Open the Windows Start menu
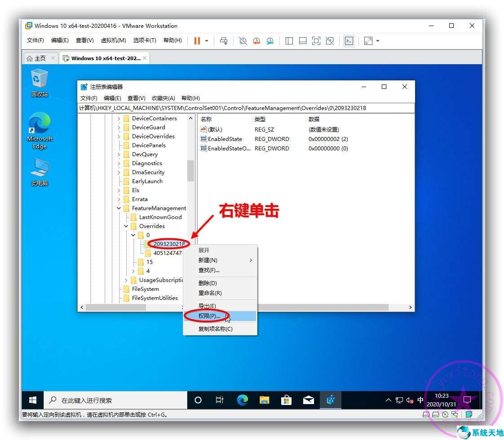 33,400
